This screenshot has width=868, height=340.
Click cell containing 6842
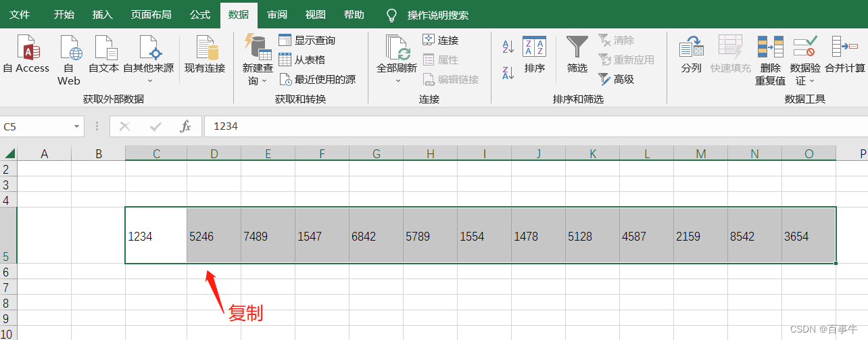pos(377,235)
